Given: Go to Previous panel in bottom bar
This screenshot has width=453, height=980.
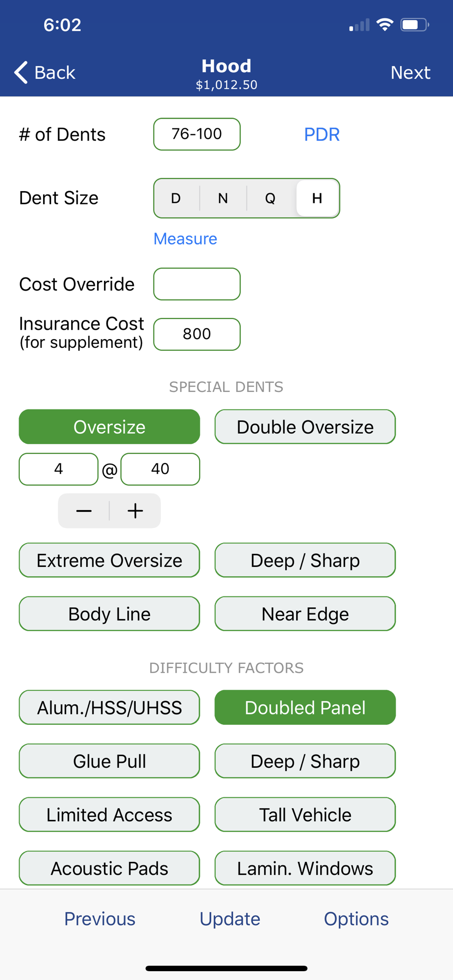Looking at the screenshot, I should pyautogui.click(x=100, y=919).
